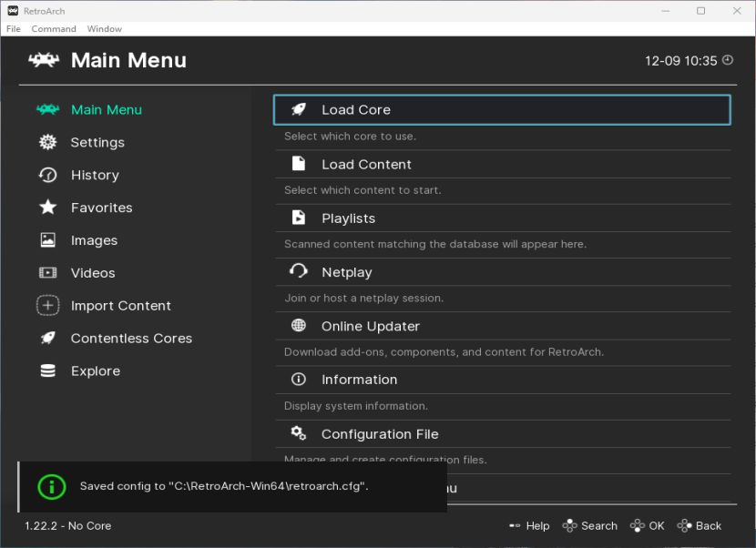Click the Contentless Cores rocket icon
The image size is (756, 548).
coord(47,338)
